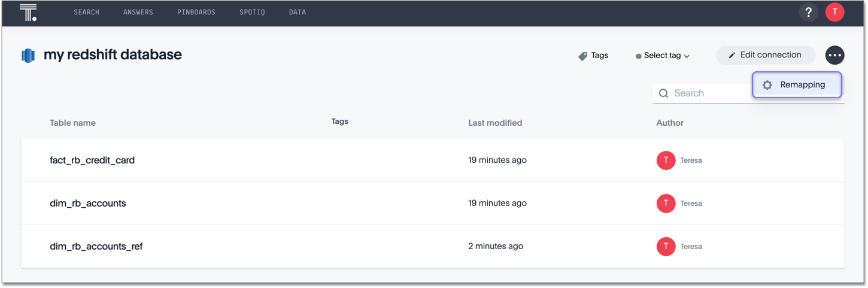Click Teresa's avatar in dim_rb_accounts_ref row
Viewport: 868px width, 288px height.
point(666,247)
